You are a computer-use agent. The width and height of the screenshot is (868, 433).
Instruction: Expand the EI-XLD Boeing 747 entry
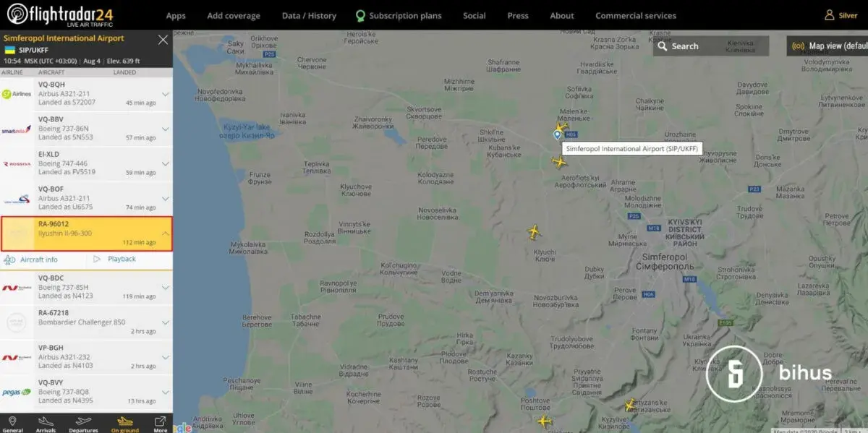165,163
